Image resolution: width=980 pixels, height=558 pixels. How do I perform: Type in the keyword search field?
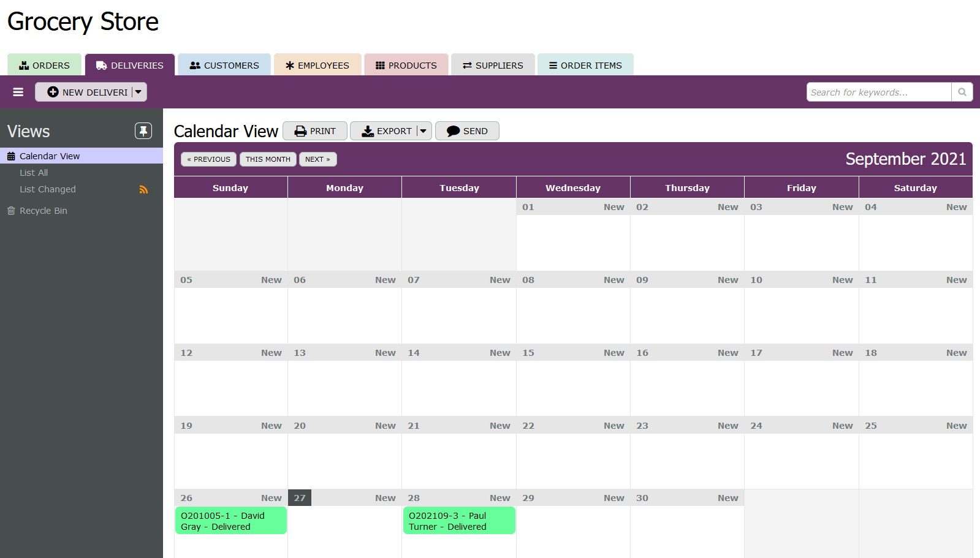click(x=878, y=92)
